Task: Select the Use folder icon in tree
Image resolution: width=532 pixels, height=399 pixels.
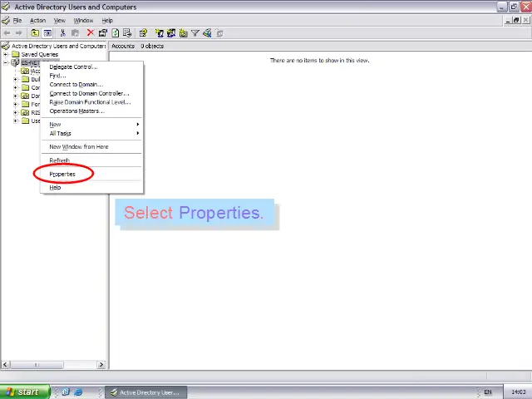Action: pyautogui.click(x=26, y=121)
